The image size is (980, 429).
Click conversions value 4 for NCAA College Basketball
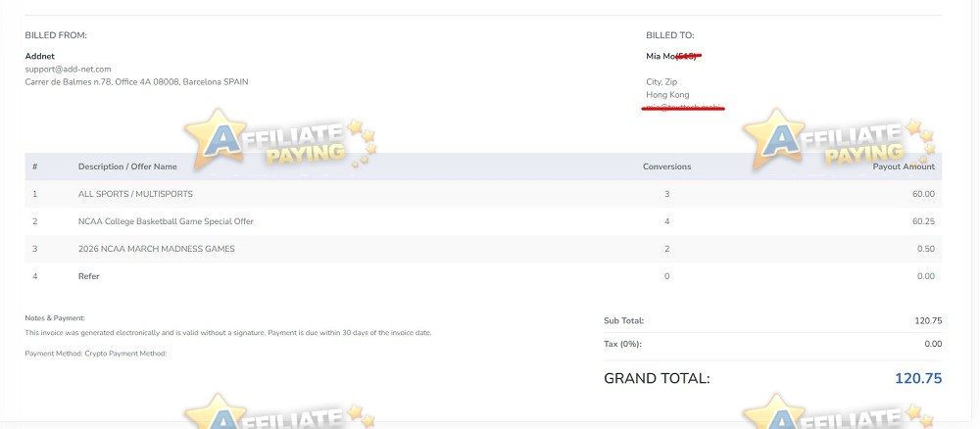coord(666,221)
